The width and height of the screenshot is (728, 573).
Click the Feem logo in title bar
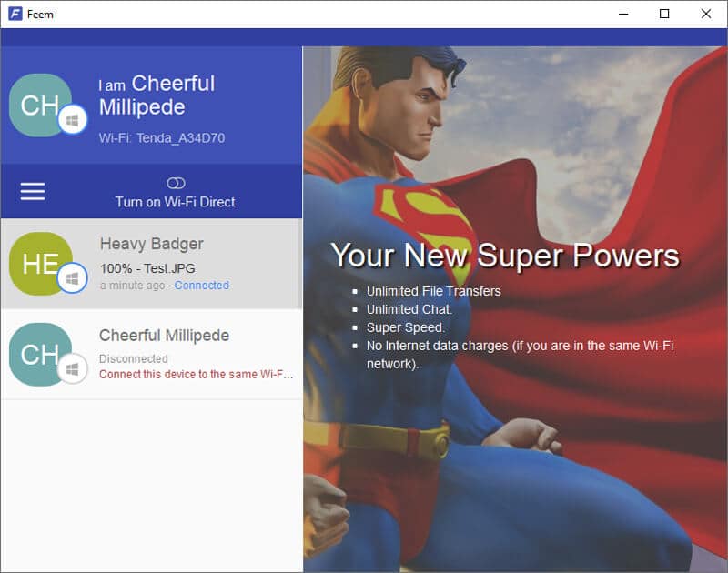tap(15, 14)
